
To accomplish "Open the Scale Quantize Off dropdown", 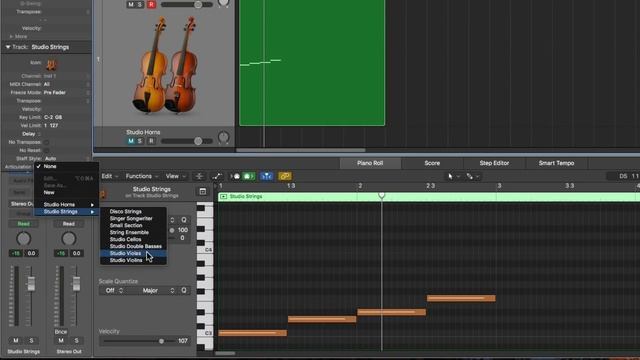I will click(x=114, y=291).
